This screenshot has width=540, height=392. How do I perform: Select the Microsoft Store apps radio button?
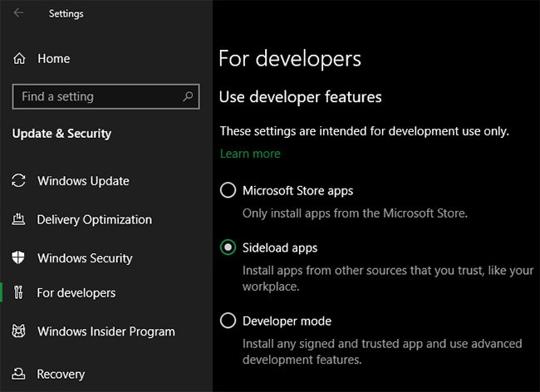[x=228, y=191]
